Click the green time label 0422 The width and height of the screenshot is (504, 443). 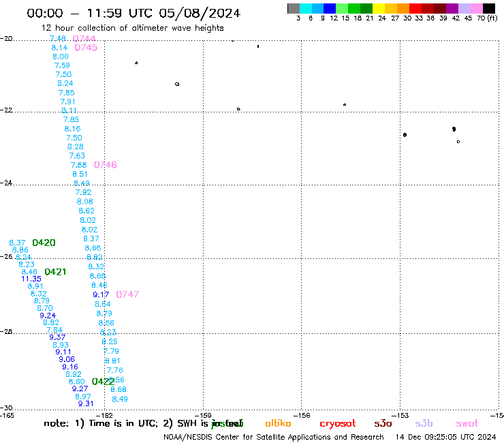tap(103, 382)
